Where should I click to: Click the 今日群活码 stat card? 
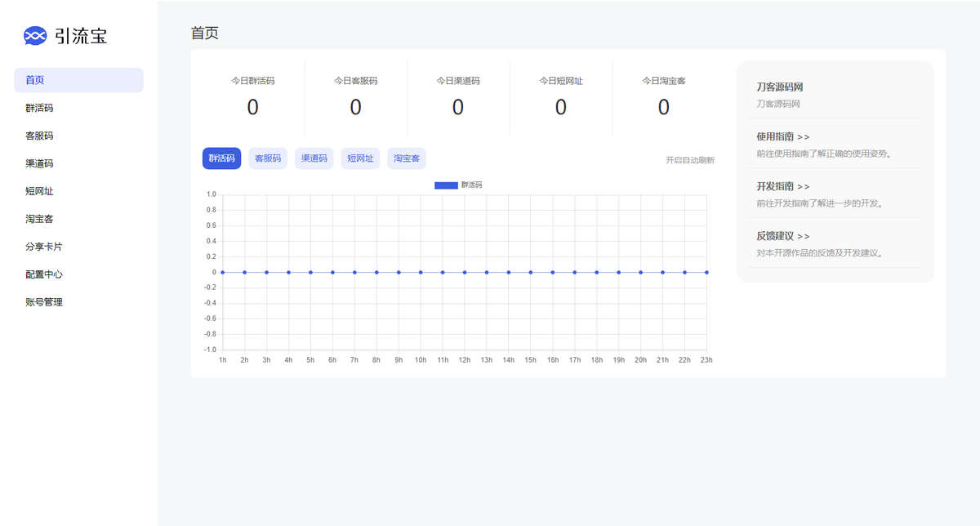253,98
